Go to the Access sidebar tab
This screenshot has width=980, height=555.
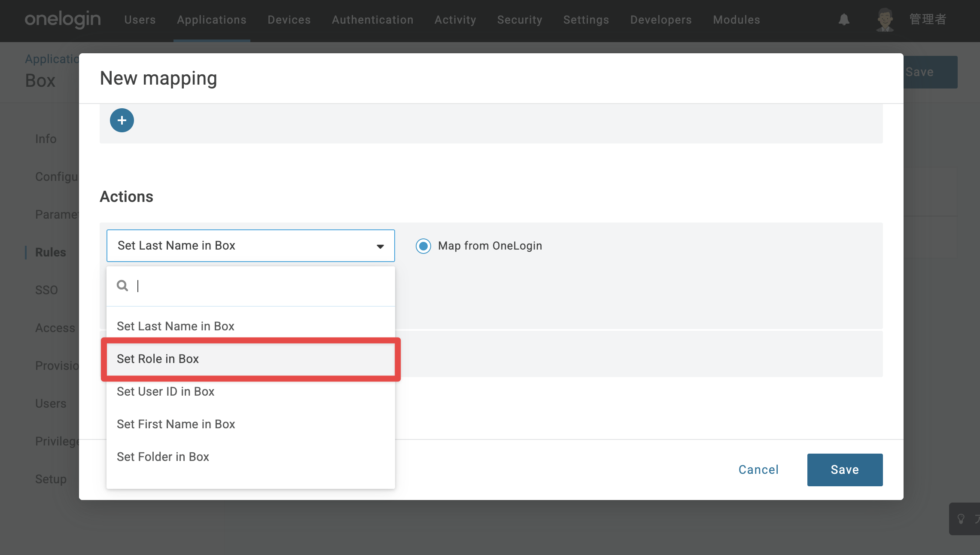(55, 328)
